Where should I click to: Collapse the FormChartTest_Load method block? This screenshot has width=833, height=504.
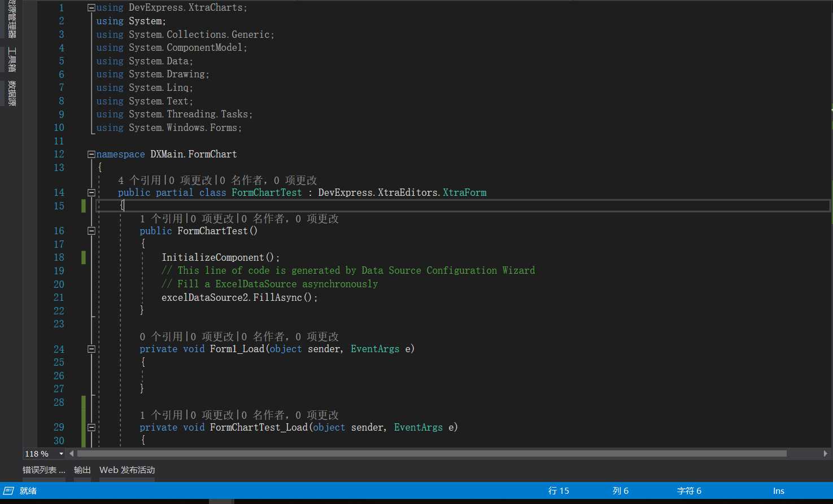[91, 427]
